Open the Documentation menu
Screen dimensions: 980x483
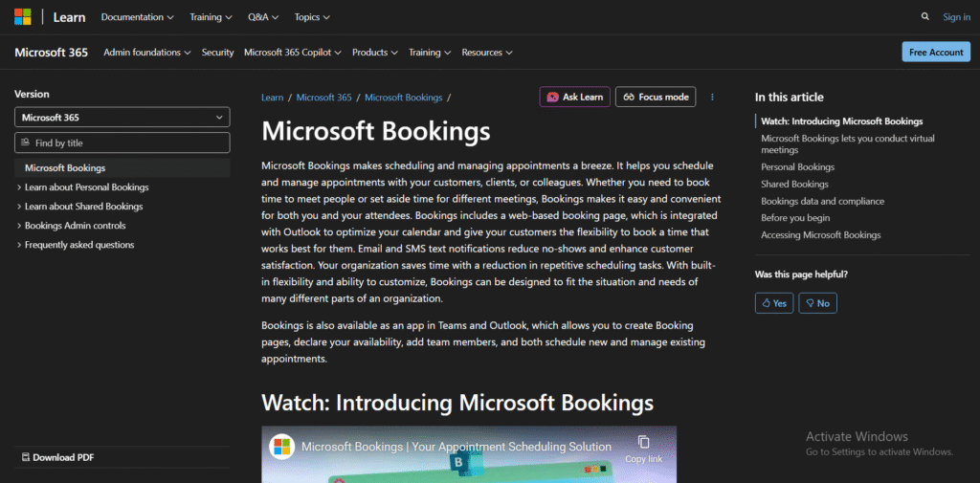point(137,16)
